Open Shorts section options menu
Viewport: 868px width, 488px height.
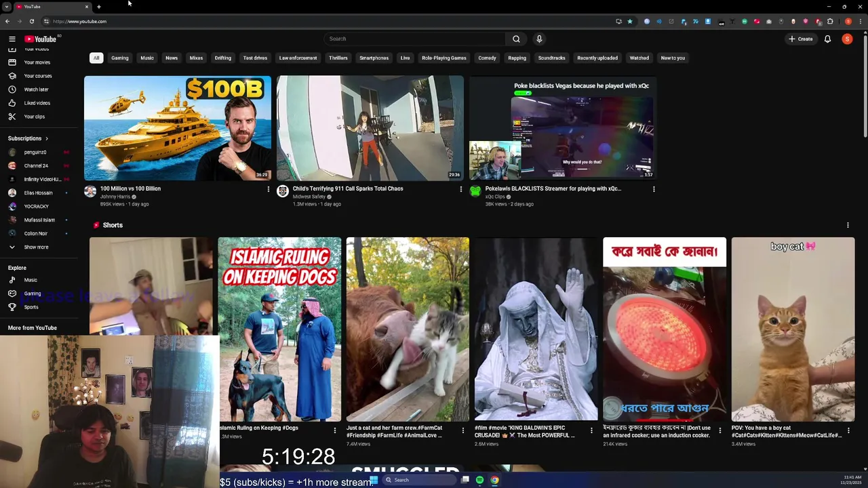[848, 225]
